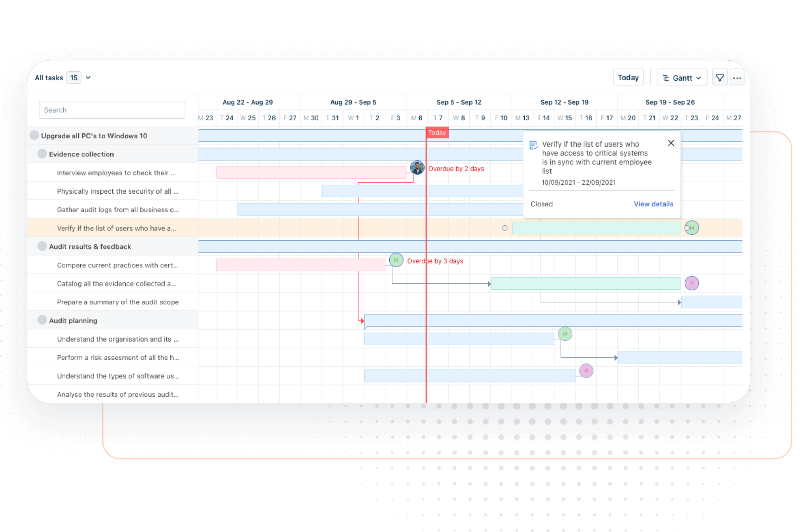This screenshot has height=532, width=811.
Task: Open View details in the task popup
Action: pyautogui.click(x=653, y=204)
